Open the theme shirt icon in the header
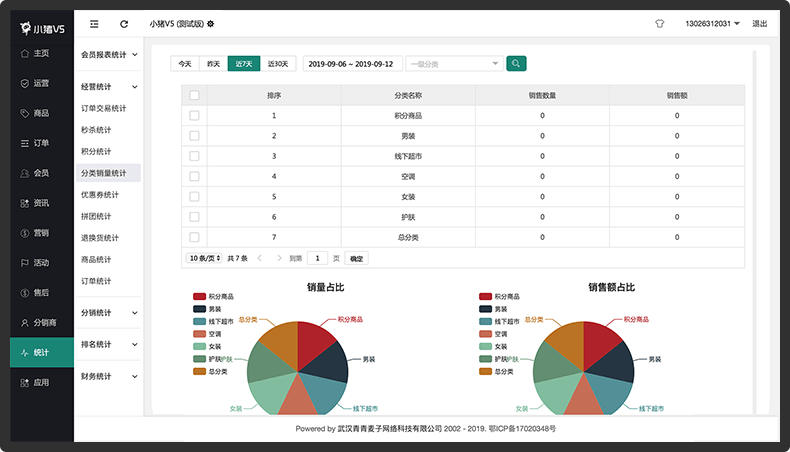 point(660,24)
